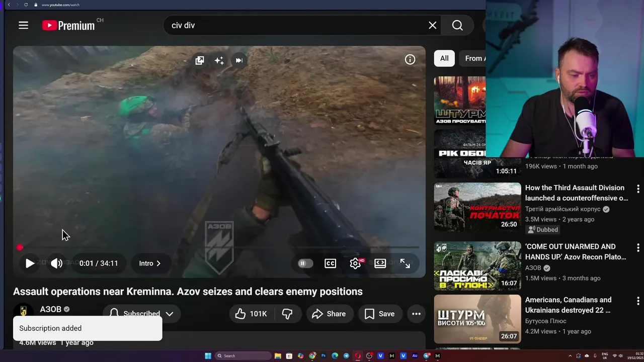Open the video info card icon
644x362 pixels.
tap(410, 60)
